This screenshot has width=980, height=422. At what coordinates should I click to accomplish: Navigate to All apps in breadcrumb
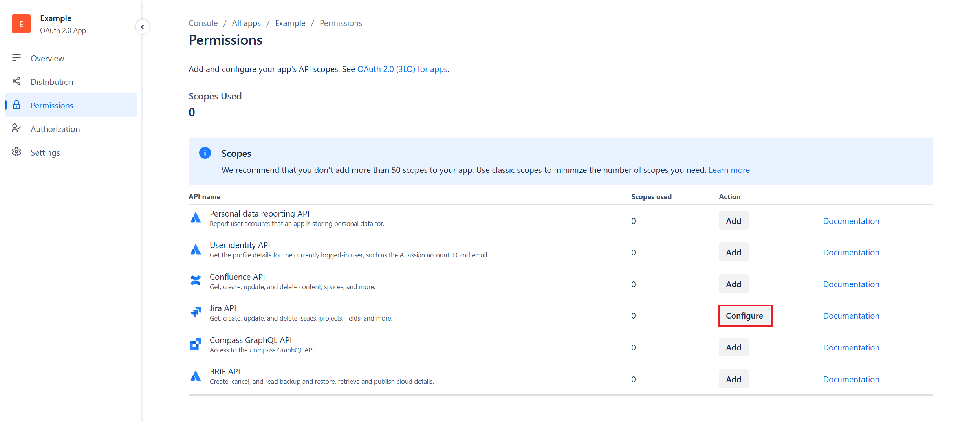(x=246, y=23)
